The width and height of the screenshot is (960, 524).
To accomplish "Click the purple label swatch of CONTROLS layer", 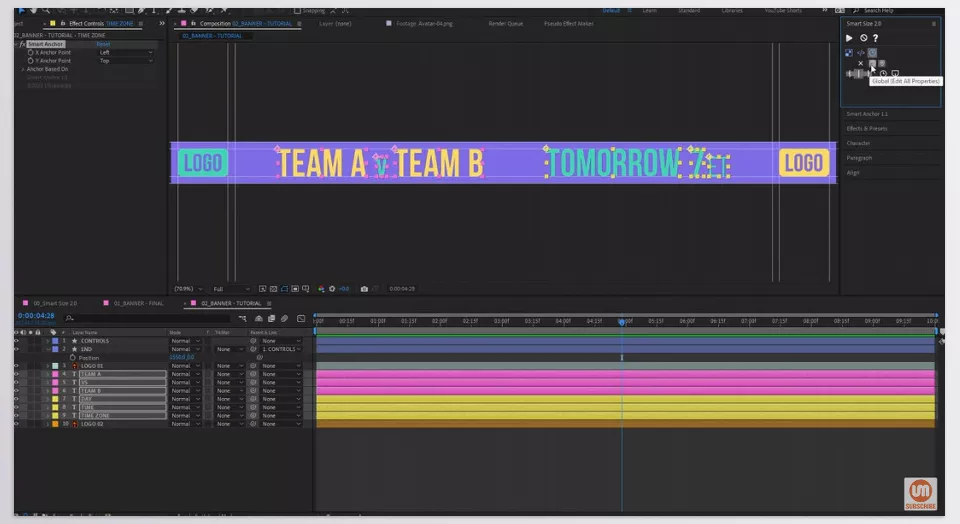I will 55,341.
